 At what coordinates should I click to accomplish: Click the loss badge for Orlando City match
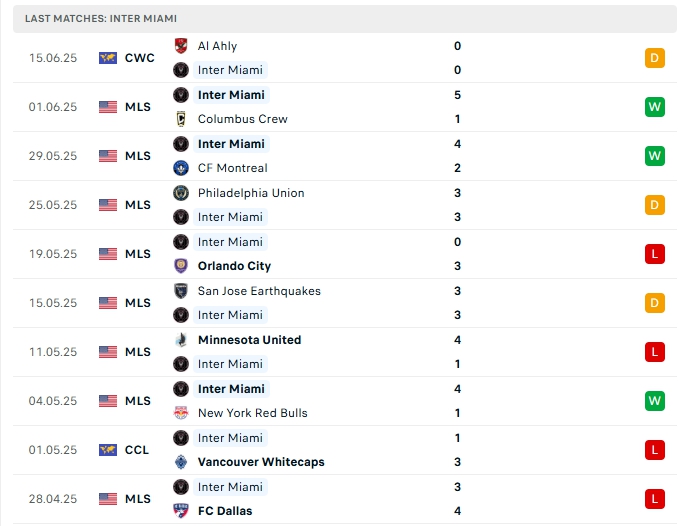(655, 254)
